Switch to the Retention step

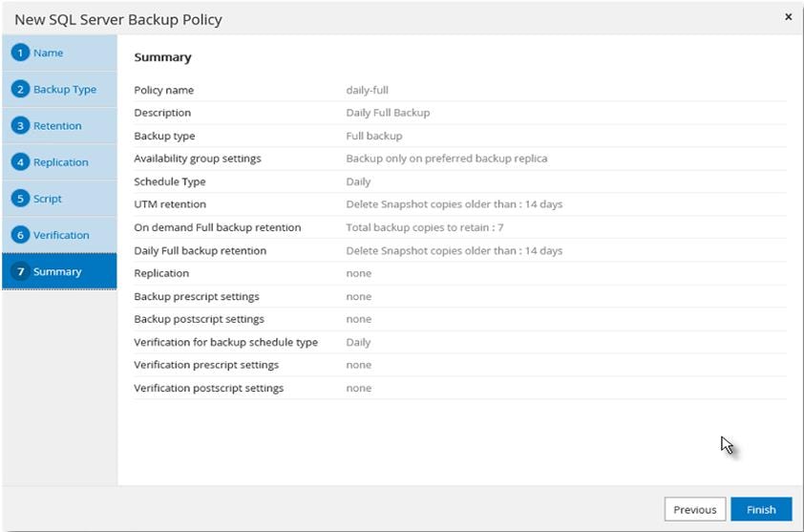point(59,126)
